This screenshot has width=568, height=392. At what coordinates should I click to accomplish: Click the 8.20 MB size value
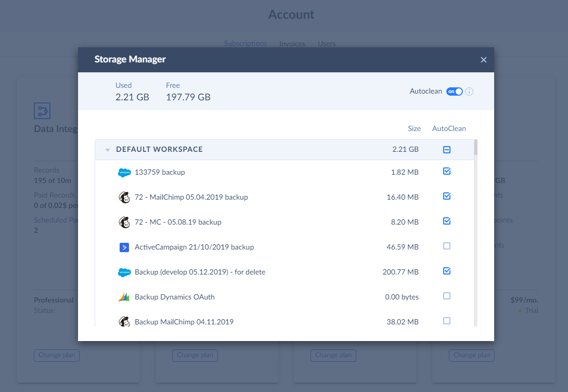(405, 222)
